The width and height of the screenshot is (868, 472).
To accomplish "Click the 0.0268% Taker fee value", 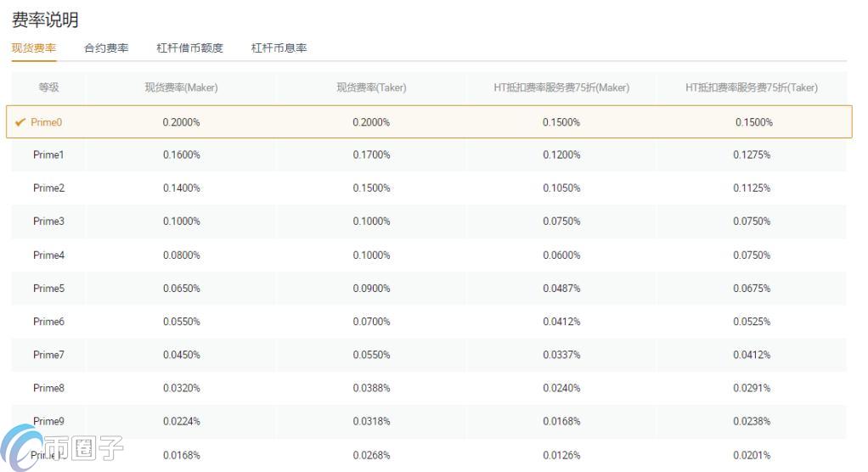I will pos(371,455).
